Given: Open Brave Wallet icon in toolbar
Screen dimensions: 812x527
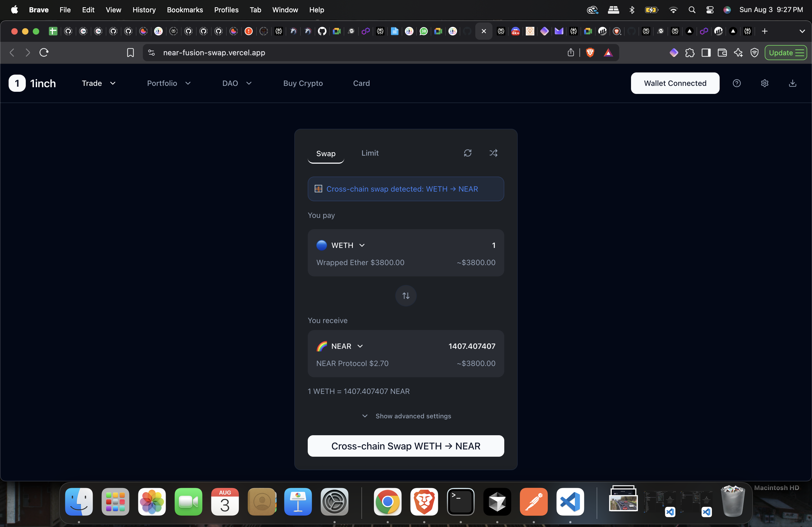Looking at the screenshot, I should tap(722, 53).
